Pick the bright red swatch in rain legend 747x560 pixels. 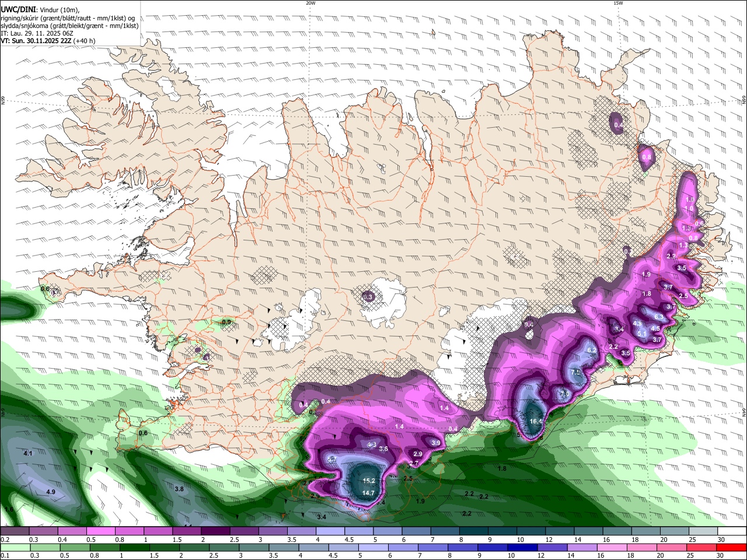point(732,547)
